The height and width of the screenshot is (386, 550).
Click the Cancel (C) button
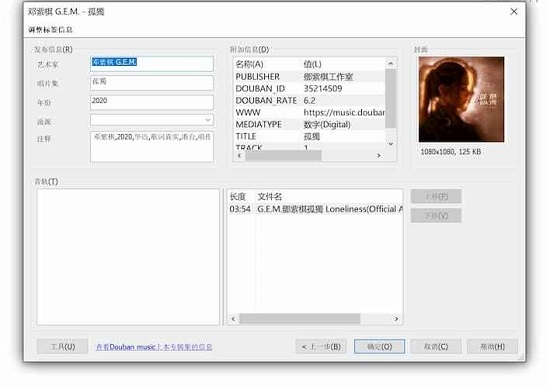point(436,347)
